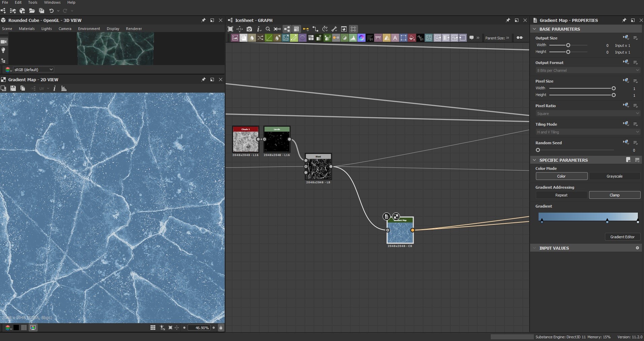
Task: Set Color Mode to Grayscale
Action: 614,176
